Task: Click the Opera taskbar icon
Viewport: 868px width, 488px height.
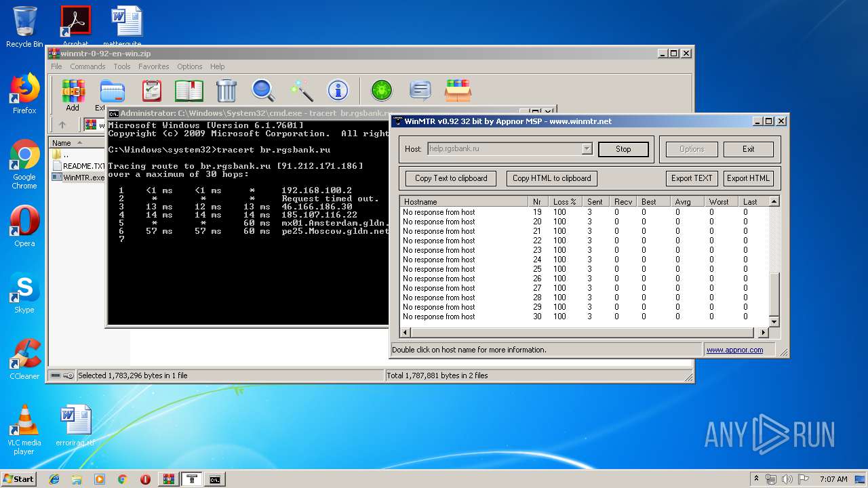Action: pyautogui.click(x=145, y=479)
